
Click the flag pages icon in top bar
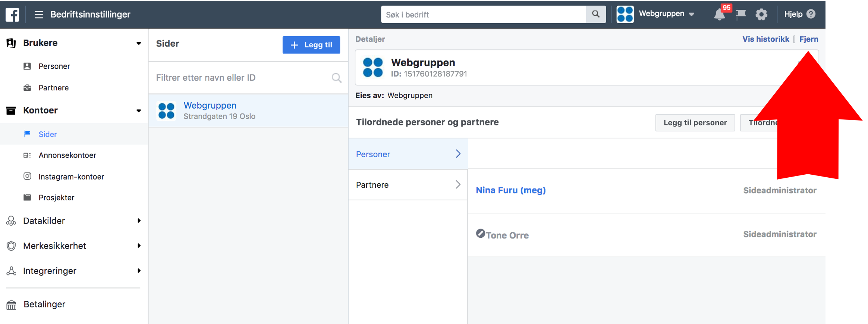coord(740,15)
